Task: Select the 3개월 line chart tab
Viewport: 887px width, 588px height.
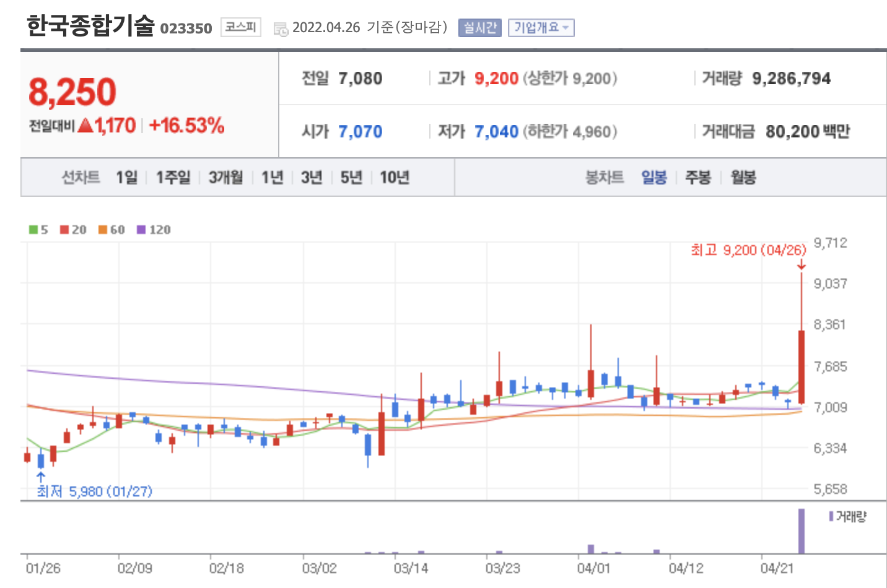Action: click(x=225, y=178)
